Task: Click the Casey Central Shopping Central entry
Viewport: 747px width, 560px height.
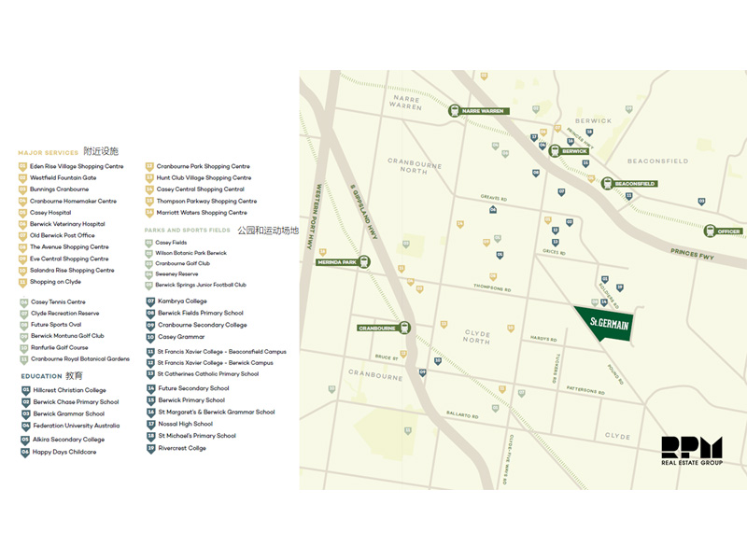Action: click(200, 189)
